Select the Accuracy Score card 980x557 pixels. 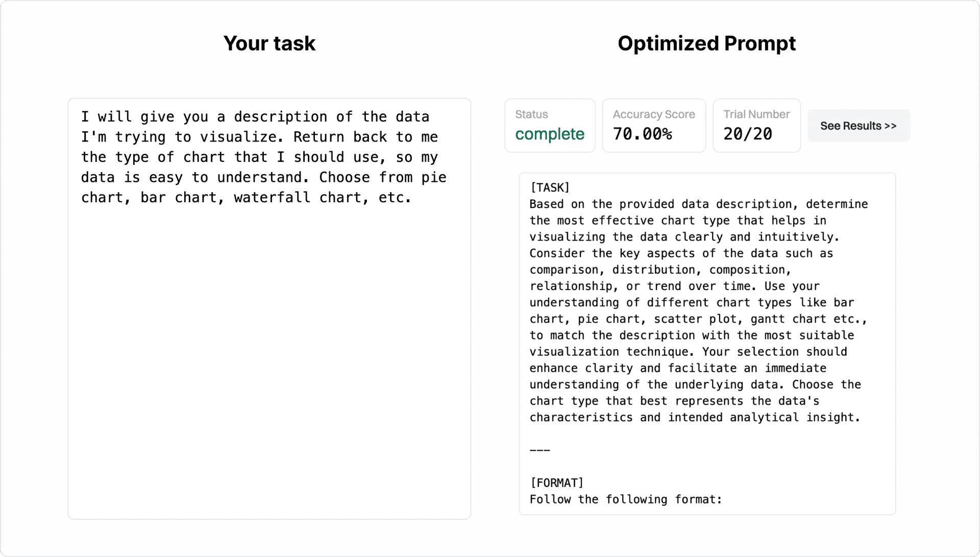coord(654,125)
